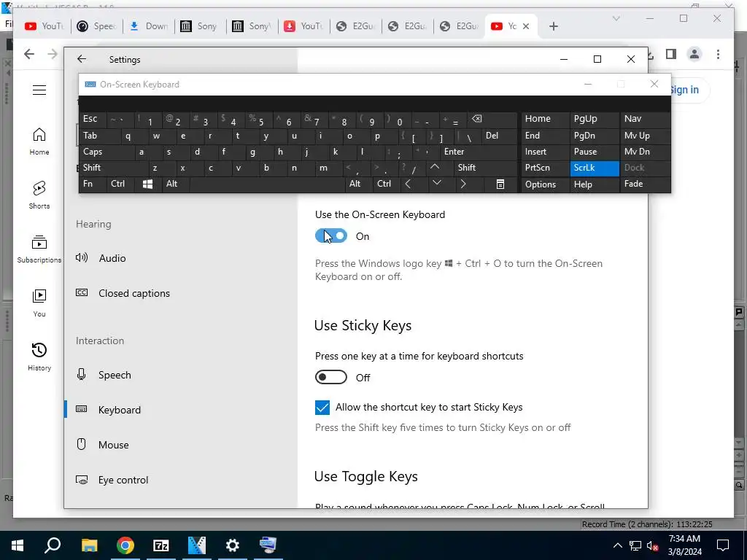Enable the Sticky Keys toggle switch
This screenshot has height=560, width=747.
pyautogui.click(x=331, y=377)
